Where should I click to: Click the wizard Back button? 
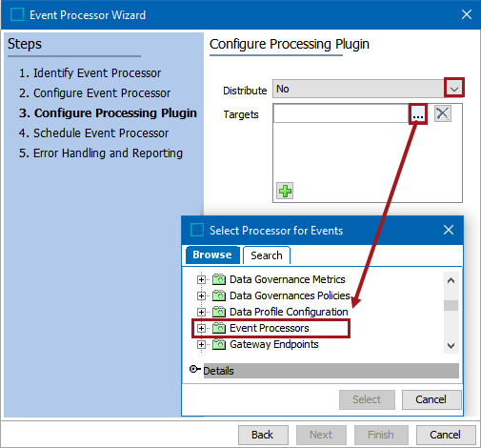point(263,435)
